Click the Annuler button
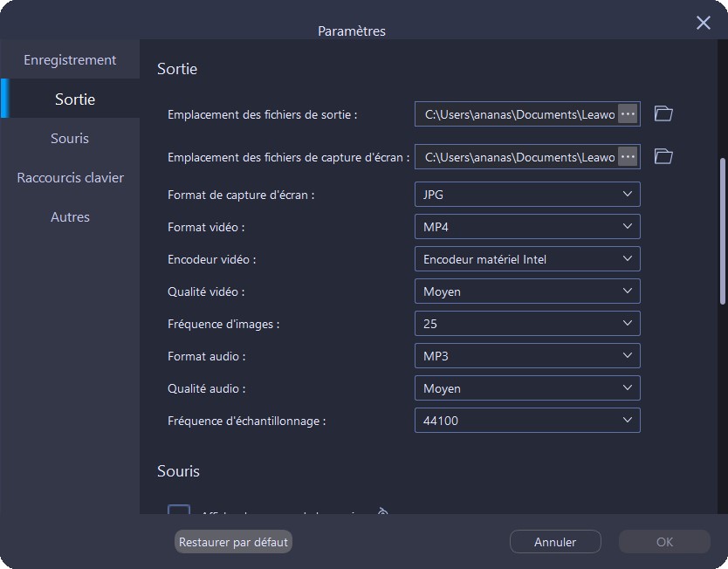 (x=555, y=542)
